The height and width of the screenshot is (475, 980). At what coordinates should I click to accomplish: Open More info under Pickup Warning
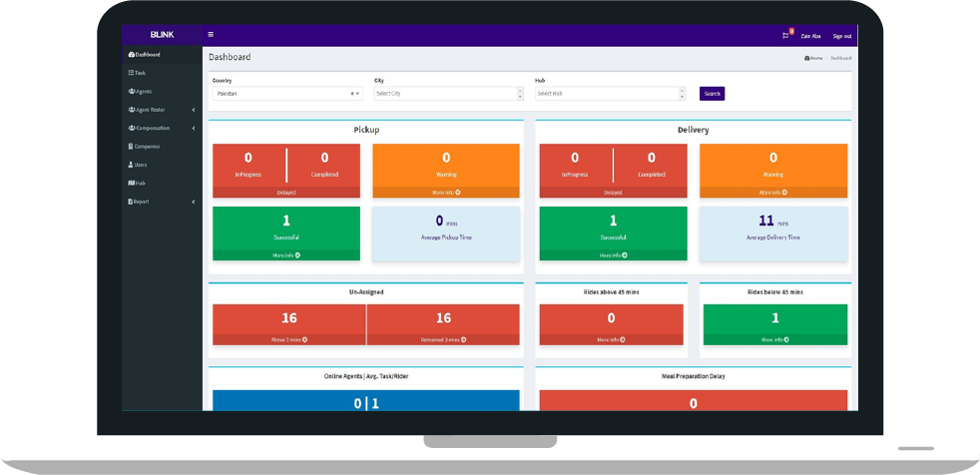point(446,192)
